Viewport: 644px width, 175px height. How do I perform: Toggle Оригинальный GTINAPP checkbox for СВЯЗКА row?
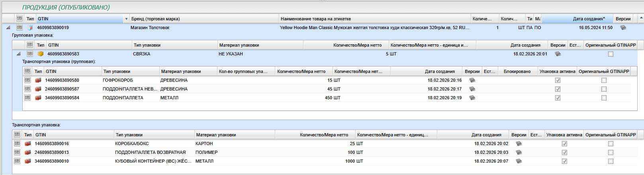tap(611, 54)
